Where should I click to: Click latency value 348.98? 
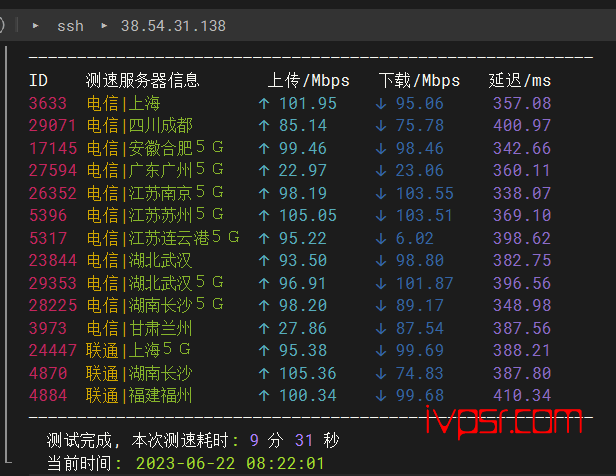pos(522,305)
